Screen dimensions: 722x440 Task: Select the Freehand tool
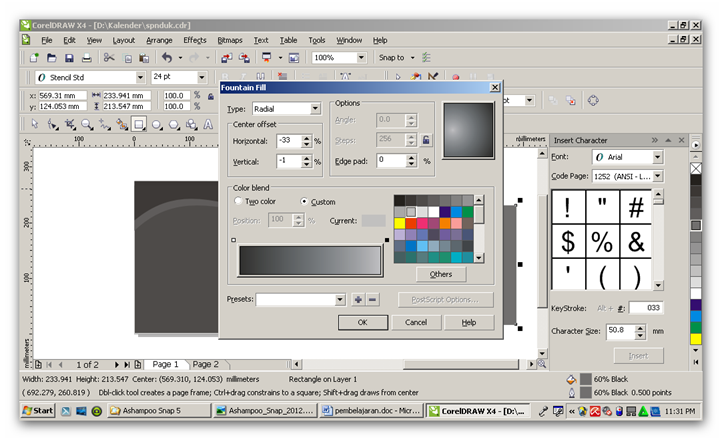tap(104, 124)
